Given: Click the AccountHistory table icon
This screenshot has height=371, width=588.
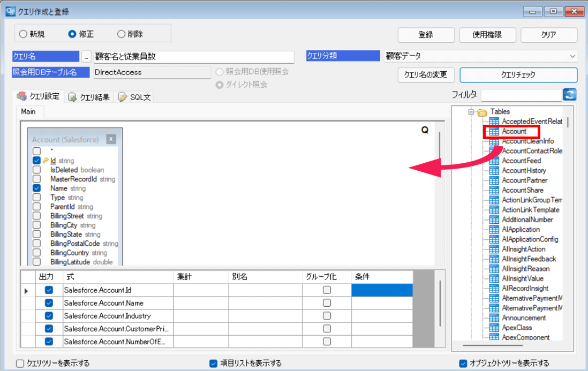Looking at the screenshot, I should 494,170.
